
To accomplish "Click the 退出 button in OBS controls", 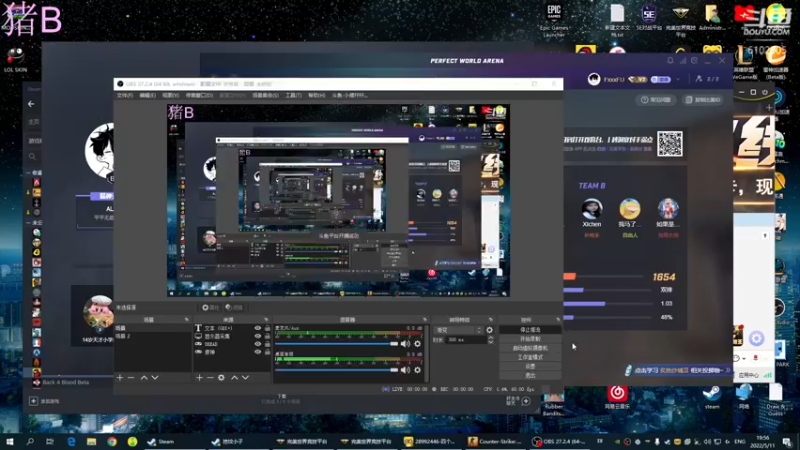I will coord(530,376).
